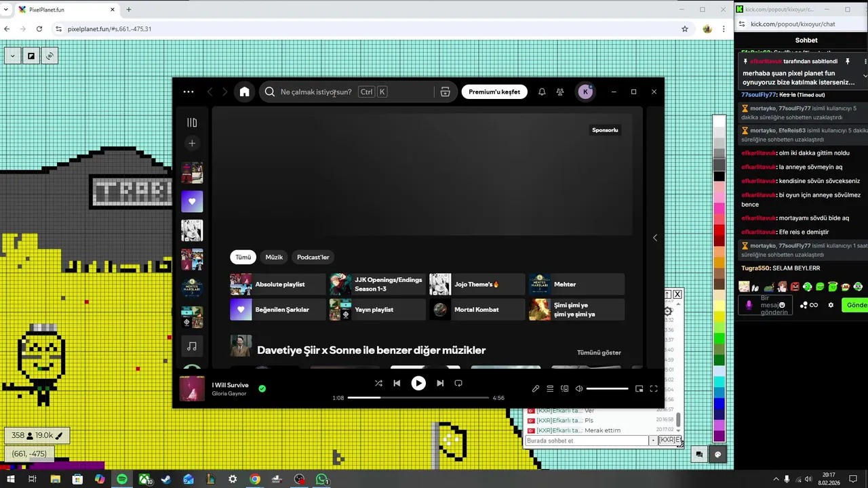Click Spotify search field Ne çalmak istiyorsun
This screenshot has height=488, width=868.
[316, 92]
